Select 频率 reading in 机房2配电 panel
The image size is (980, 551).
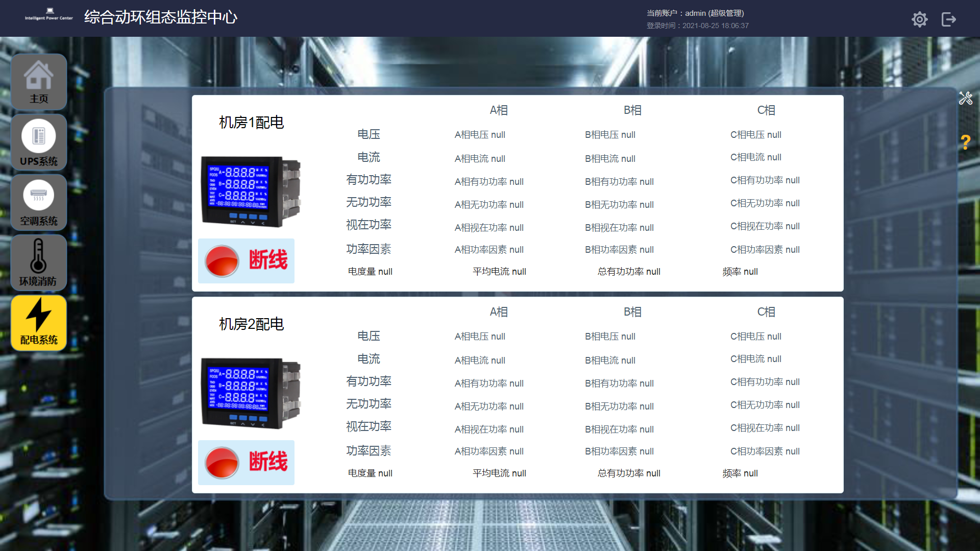point(740,473)
